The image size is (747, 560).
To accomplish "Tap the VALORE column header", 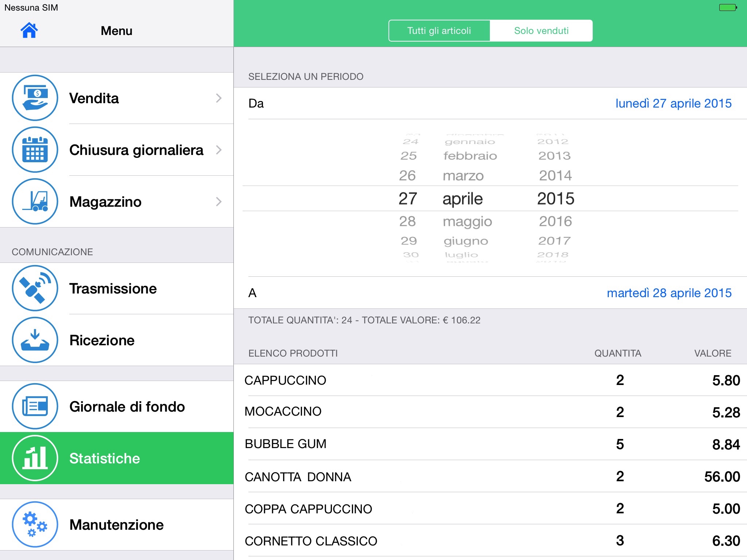I will pyautogui.click(x=713, y=353).
